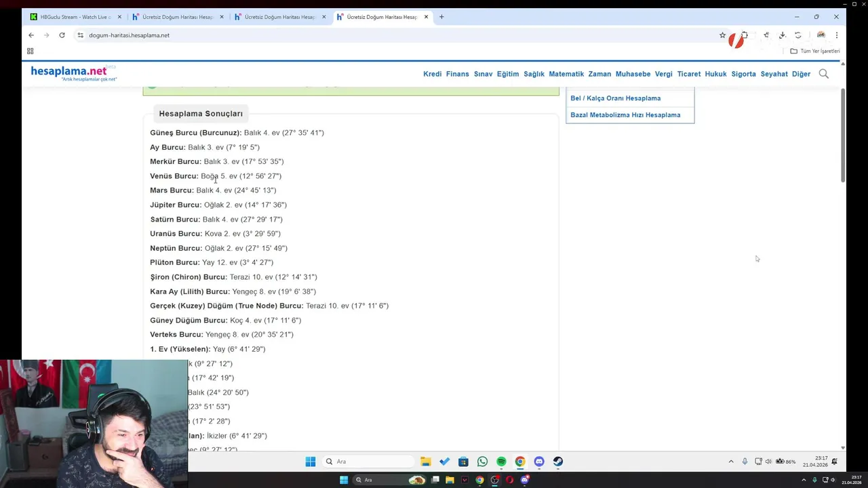Click the Güneş Burcu (Burcunuz) line

pyautogui.click(x=237, y=133)
